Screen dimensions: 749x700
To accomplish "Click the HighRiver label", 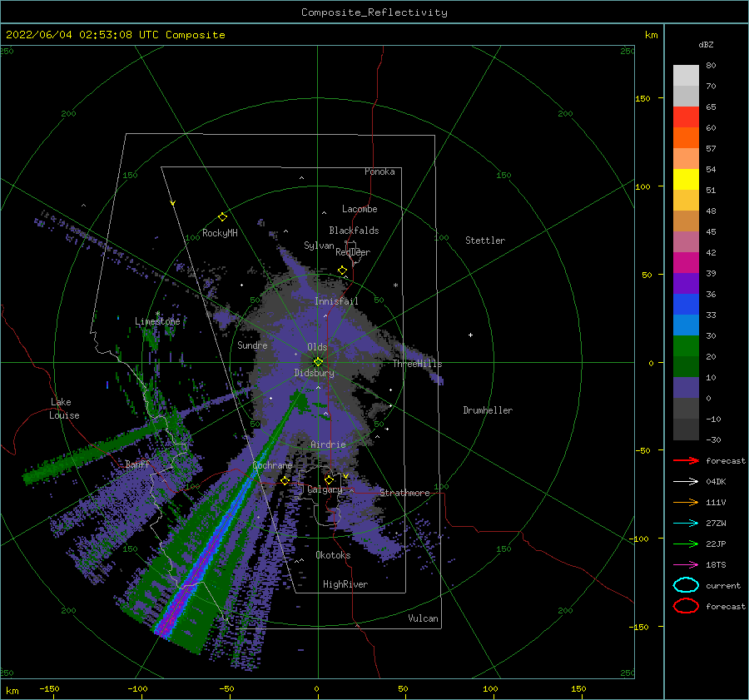I will point(345,584).
